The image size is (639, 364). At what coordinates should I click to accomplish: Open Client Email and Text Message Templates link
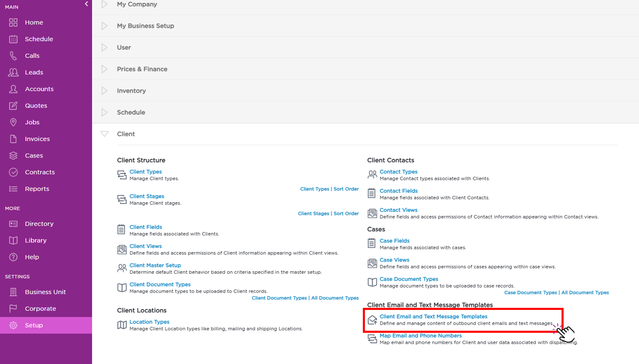[433, 317]
